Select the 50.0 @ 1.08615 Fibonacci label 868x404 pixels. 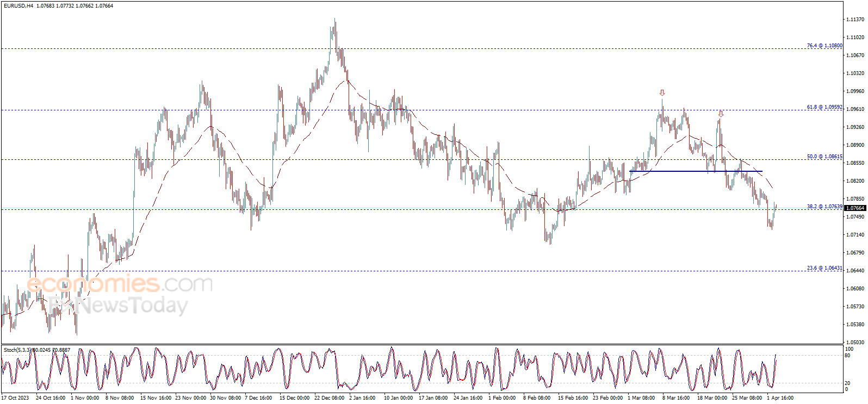click(x=824, y=157)
